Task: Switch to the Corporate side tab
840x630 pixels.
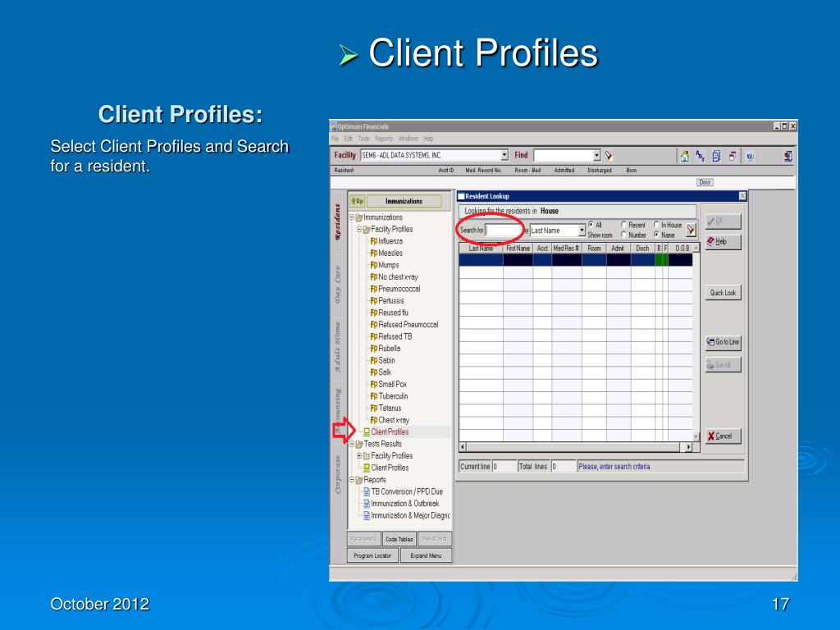Action: coord(337,474)
